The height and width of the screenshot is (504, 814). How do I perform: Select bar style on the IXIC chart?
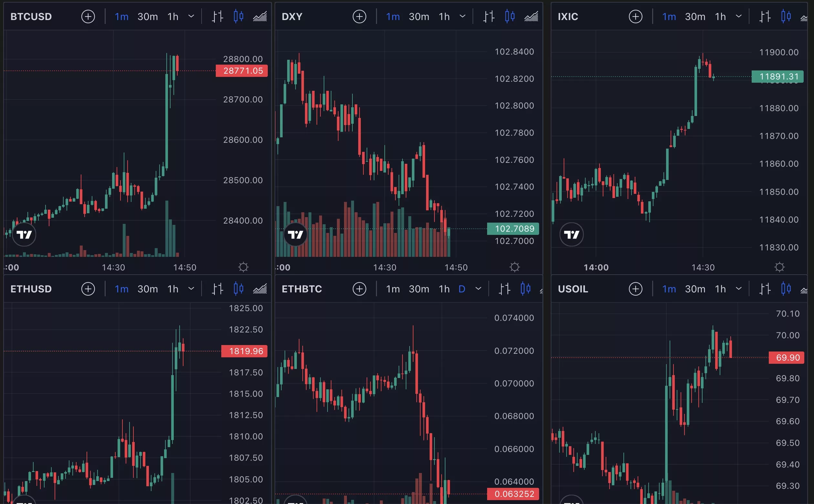765,16
